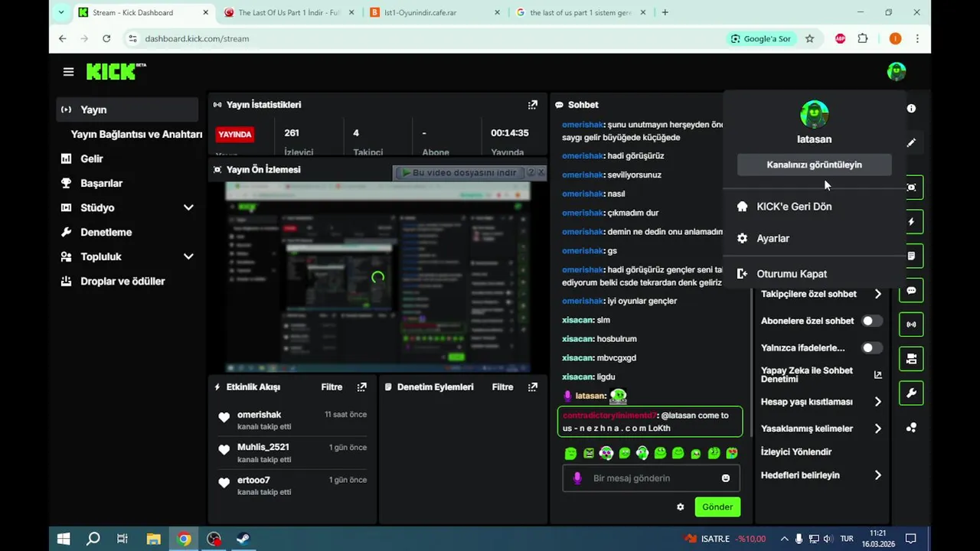Open File Explorer from the taskbar

tap(154, 539)
